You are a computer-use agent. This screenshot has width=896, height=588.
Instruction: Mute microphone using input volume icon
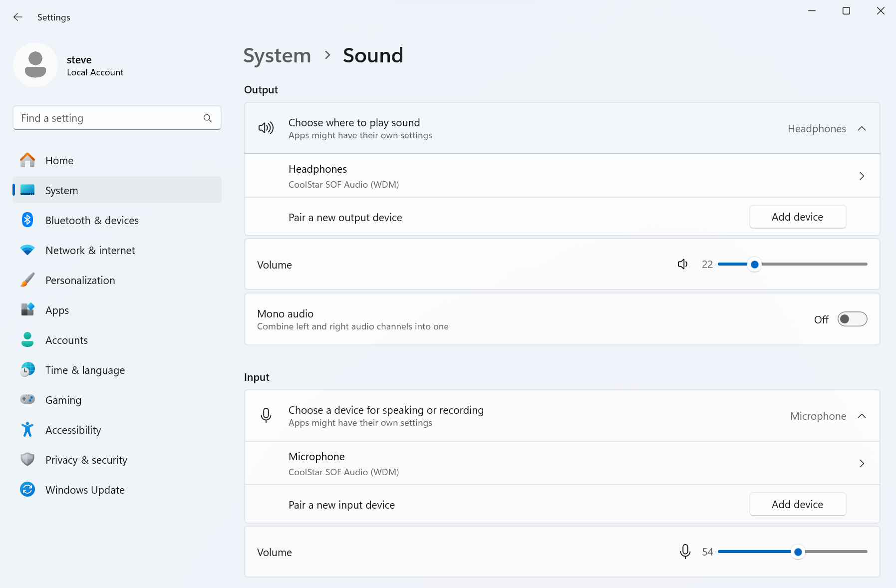685,552
